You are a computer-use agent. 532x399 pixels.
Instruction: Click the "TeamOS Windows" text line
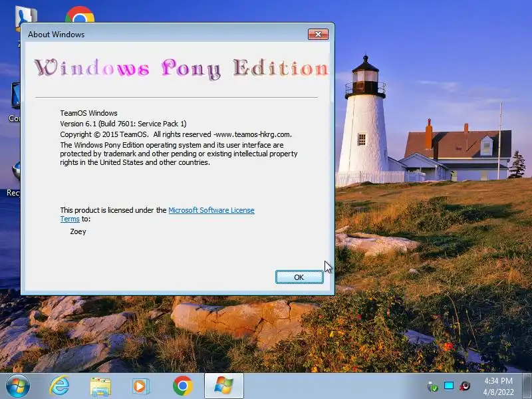tap(88, 113)
